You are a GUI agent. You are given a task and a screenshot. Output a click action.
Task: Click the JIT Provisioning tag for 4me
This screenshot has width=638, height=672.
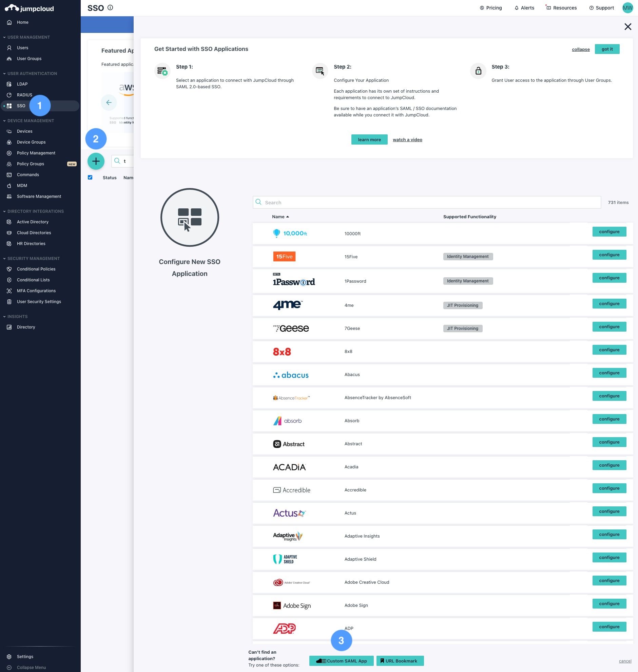pyautogui.click(x=463, y=306)
